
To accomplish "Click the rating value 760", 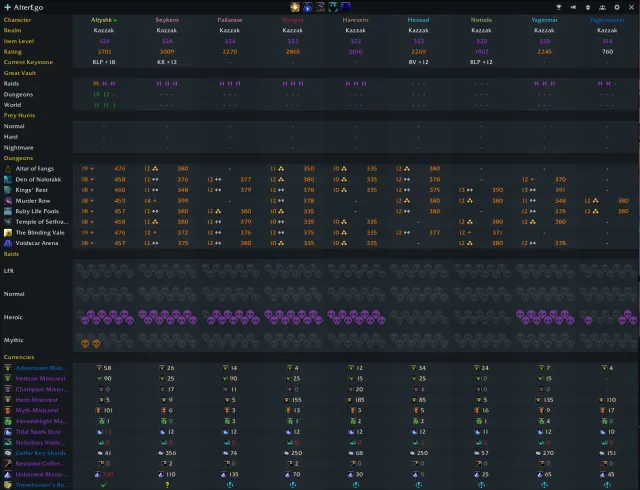I will pos(607,51).
